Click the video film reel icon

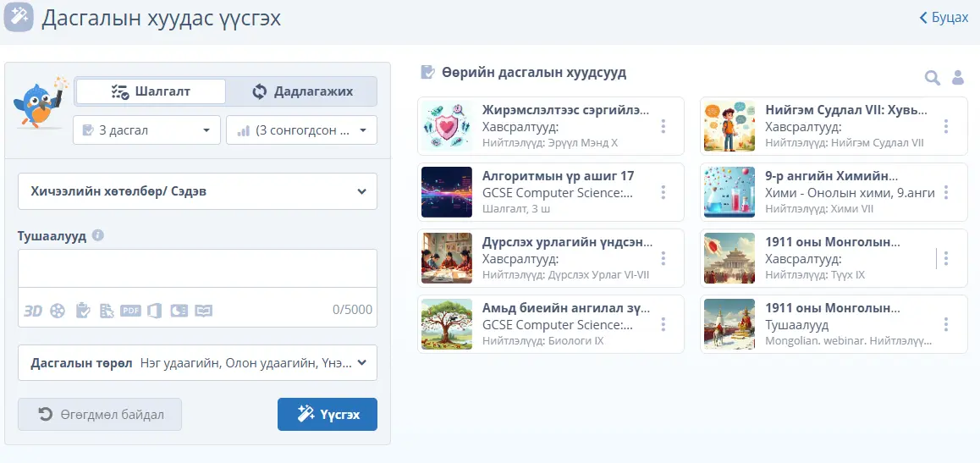(x=58, y=311)
